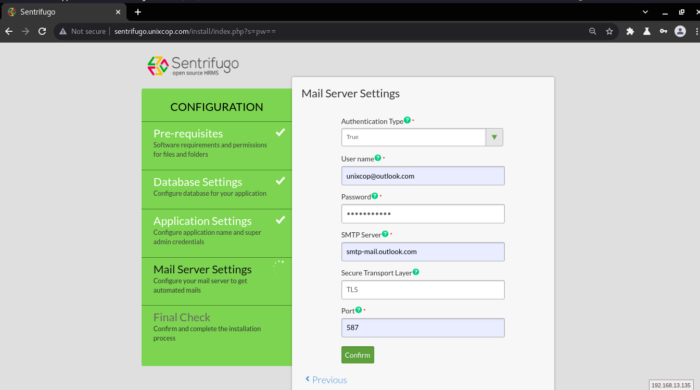Open the saved passwords key icon
The height and width of the screenshot is (390, 700).
tap(663, 31)
